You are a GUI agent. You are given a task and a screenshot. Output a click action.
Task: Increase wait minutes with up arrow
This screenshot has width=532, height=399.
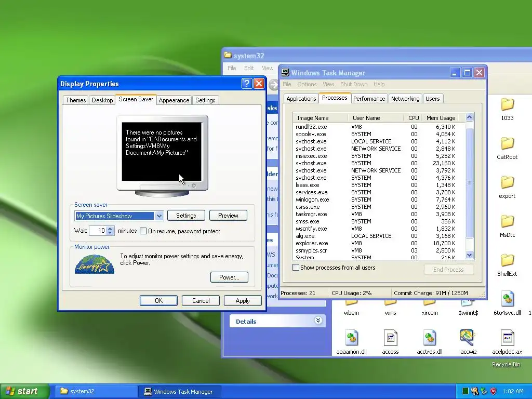click(x=110, y=229)
